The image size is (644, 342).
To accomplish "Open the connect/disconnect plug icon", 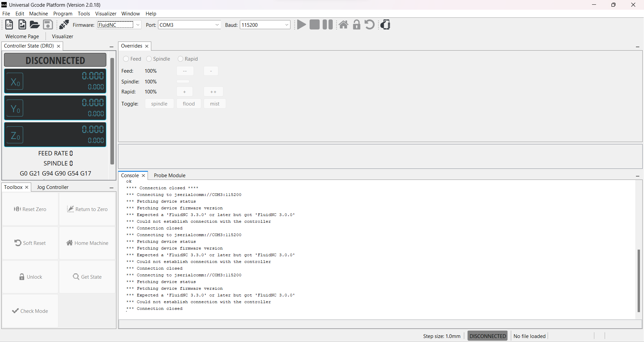I will click(64, 24).
